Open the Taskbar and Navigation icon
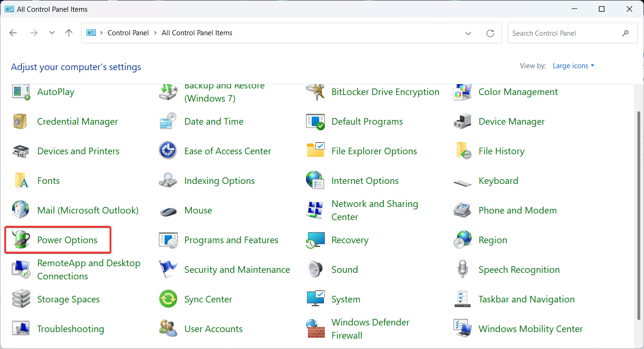Image resolution: width=644 pixels, height=349 pixels. click(462, 299)
